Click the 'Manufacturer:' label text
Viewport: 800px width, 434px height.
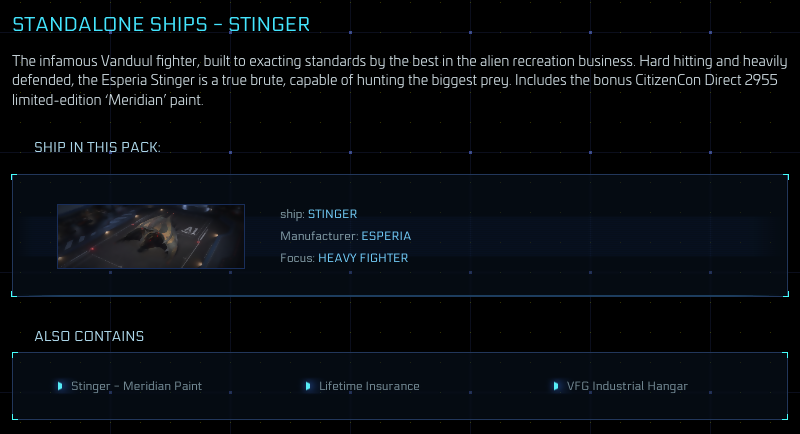319,236
